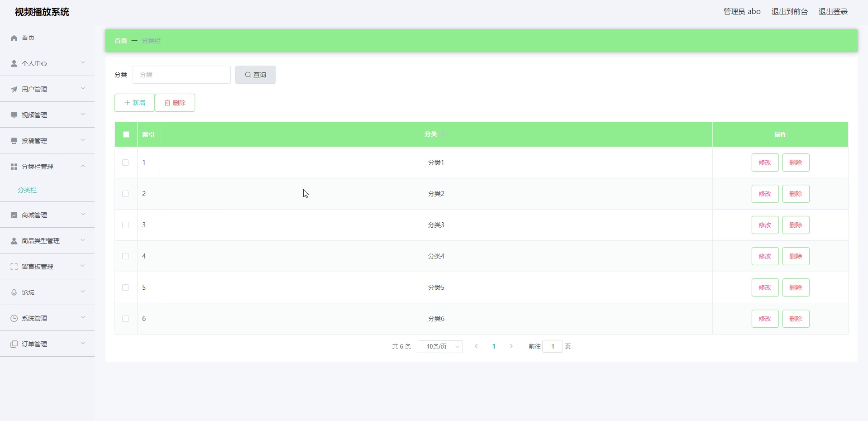
Task: Go to previous page arrow in pagination
Action: point(476,346)
